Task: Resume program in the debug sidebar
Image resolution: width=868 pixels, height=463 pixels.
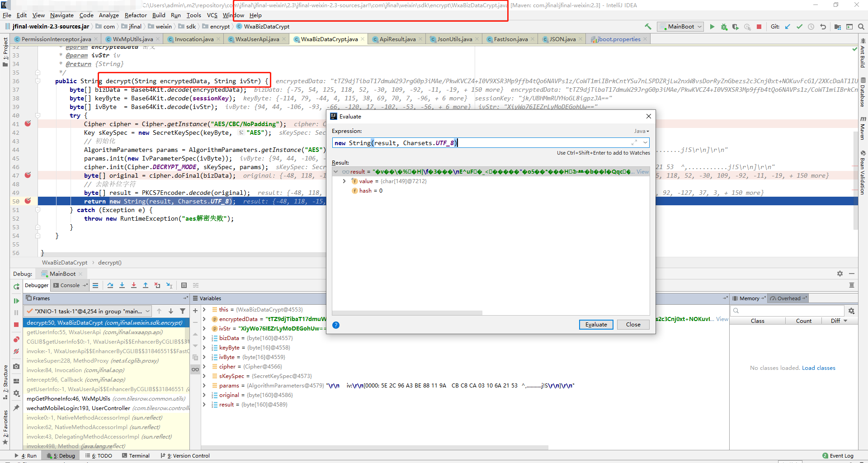Action: tap(16, 301)
